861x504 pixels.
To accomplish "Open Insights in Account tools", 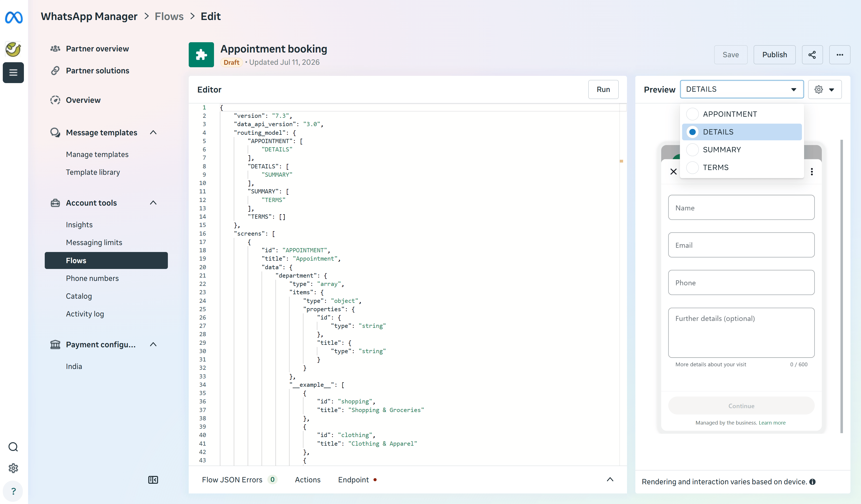I will tap(79, 225).
